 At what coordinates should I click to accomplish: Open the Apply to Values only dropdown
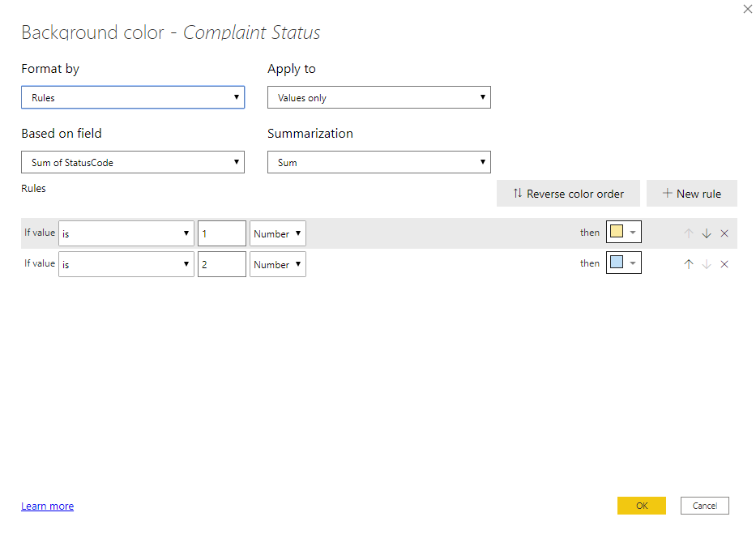click(x=379, y=97)
